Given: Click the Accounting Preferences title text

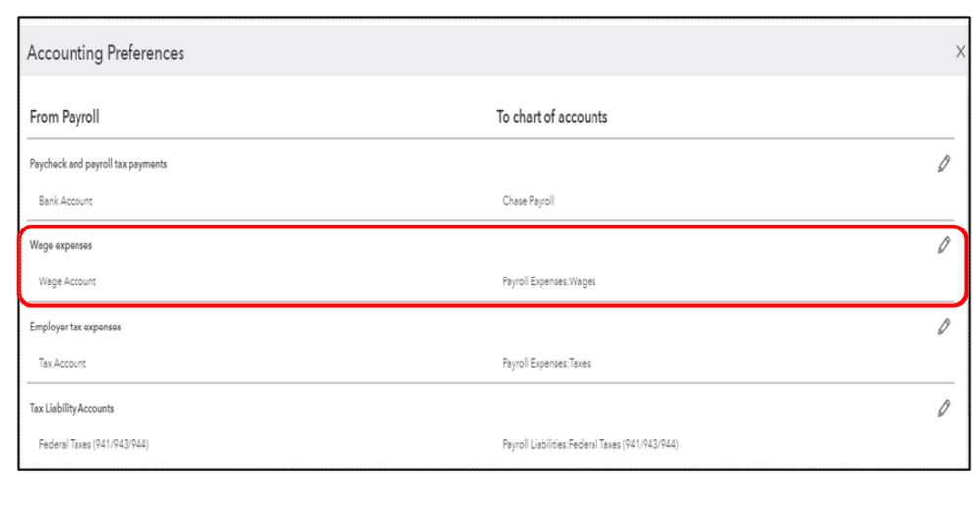Looking at the screenshot, I should pos(106,53).
